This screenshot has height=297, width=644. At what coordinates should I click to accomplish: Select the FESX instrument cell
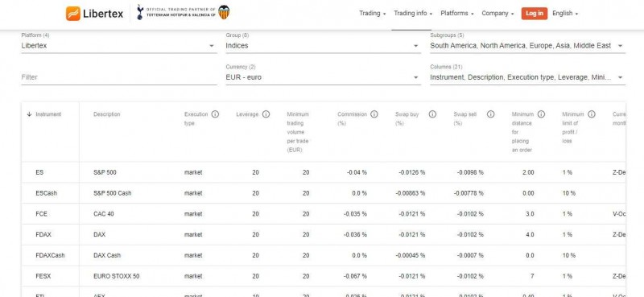pyautogui.click(x=43, y=276)
